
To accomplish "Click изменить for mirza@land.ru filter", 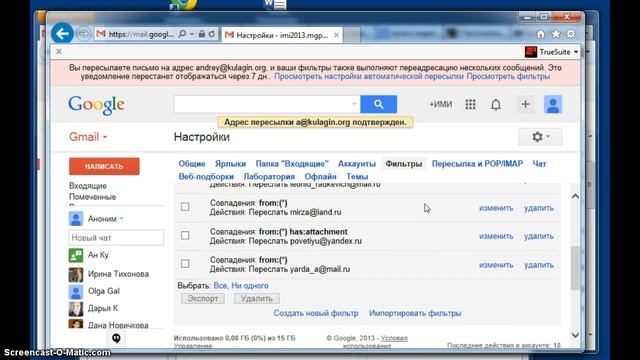I will pyautogui.click(x=496, y=208).
